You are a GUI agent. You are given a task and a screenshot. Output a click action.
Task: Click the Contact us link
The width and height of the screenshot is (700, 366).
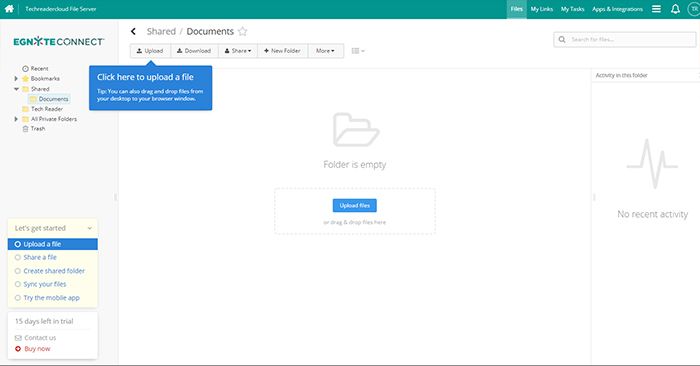point(40,338)
